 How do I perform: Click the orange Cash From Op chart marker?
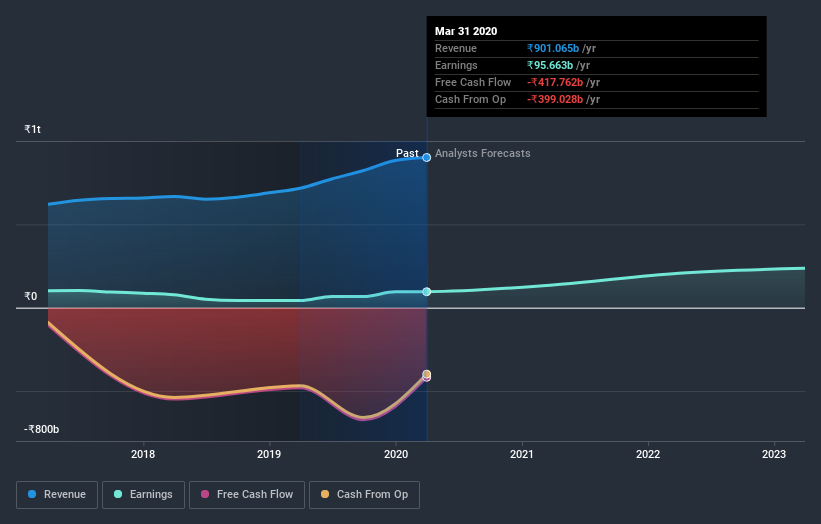click(427, 374)
